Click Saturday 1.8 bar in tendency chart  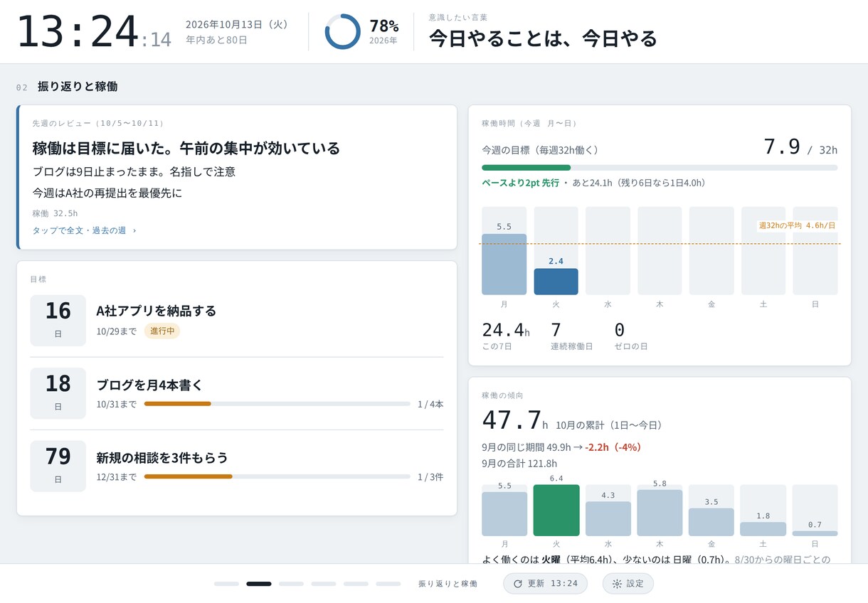point(763,528)
